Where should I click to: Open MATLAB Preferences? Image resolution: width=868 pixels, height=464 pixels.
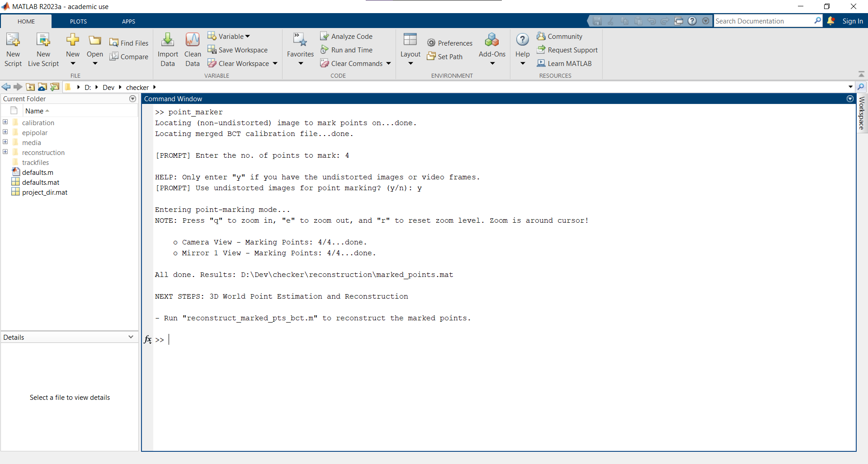450,42
